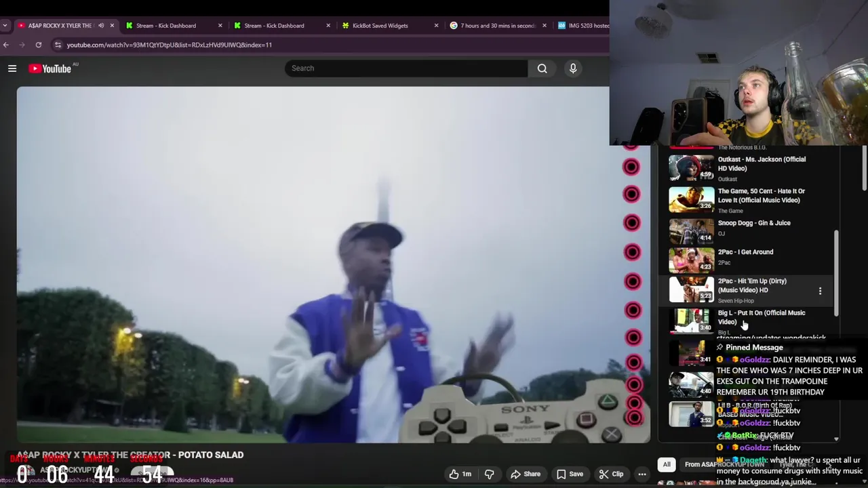Dislike the video with thumbs down
Screen dimensions: 868x488
(x=489, y=474)
